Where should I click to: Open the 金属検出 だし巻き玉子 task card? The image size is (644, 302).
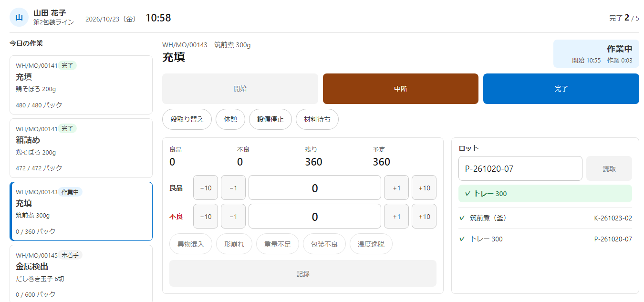pos(81,273)
